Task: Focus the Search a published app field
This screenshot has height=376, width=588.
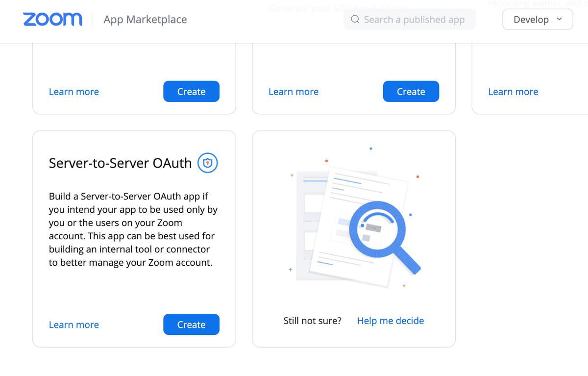Action: 410,20
